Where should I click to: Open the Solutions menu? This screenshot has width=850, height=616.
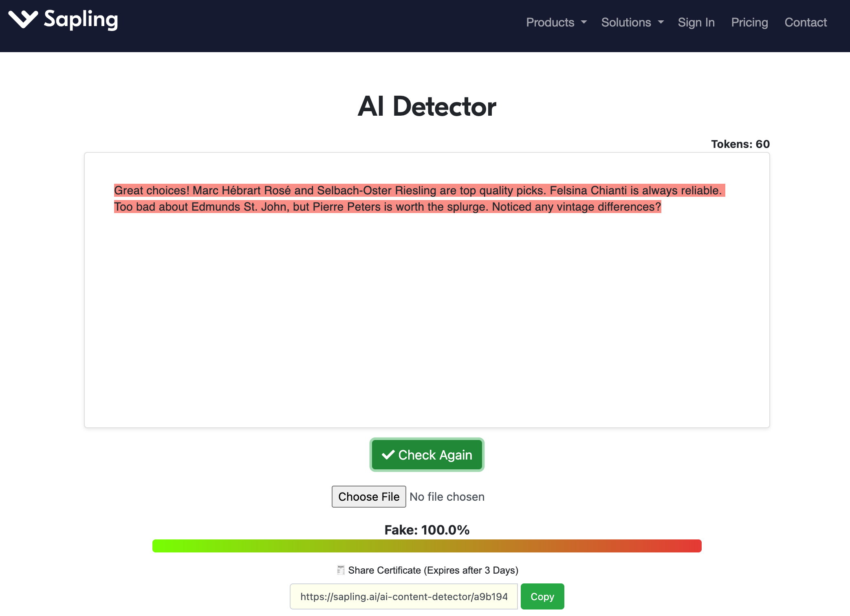632,22
